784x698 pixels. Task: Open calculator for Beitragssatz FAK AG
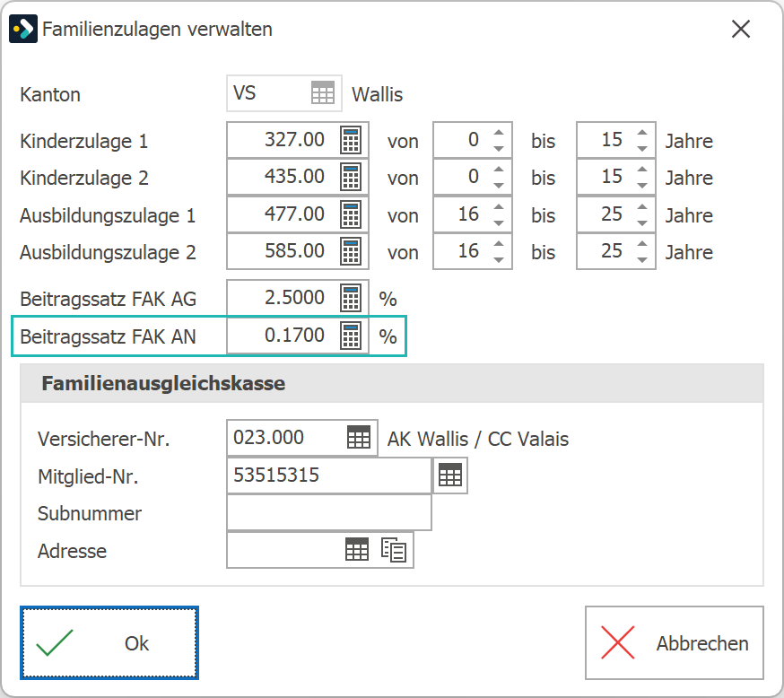tap(351, 299)
